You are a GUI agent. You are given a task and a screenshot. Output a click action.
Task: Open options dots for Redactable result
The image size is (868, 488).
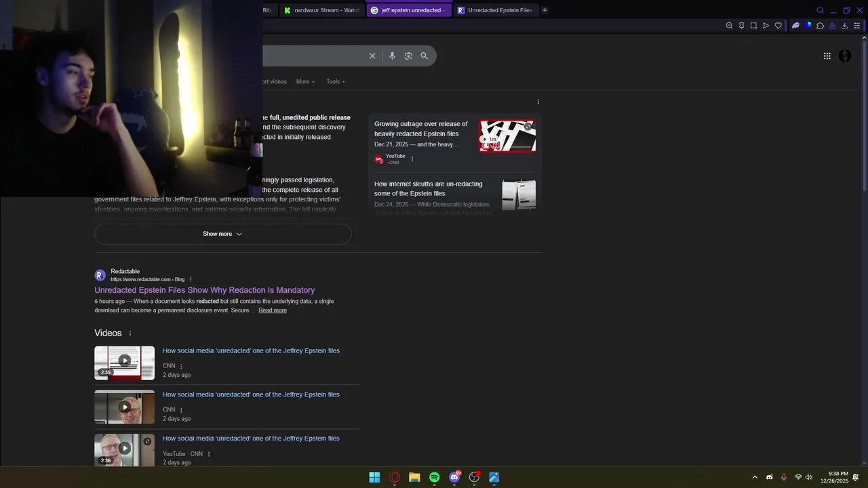[x=191, y=279]
